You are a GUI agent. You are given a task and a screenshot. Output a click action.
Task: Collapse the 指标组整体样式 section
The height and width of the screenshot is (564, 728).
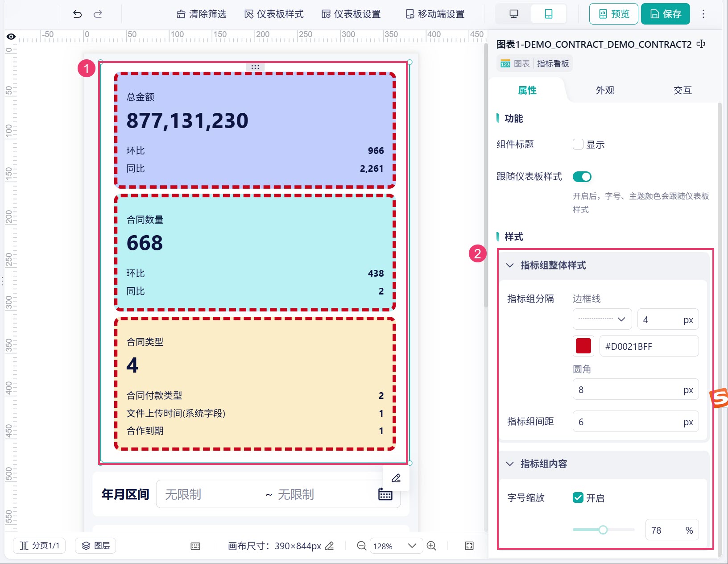510,265
